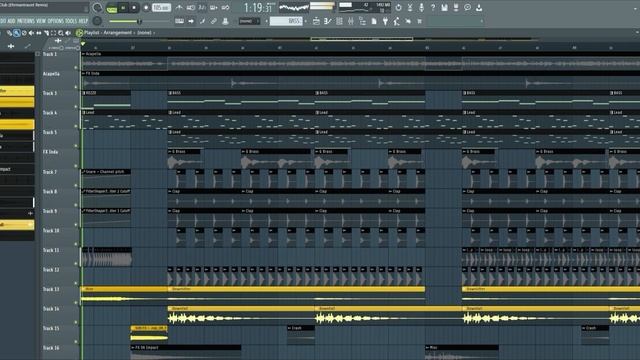
Task: Open first Downfall clip menu on Track 14
Action: [x=170, y=309]
